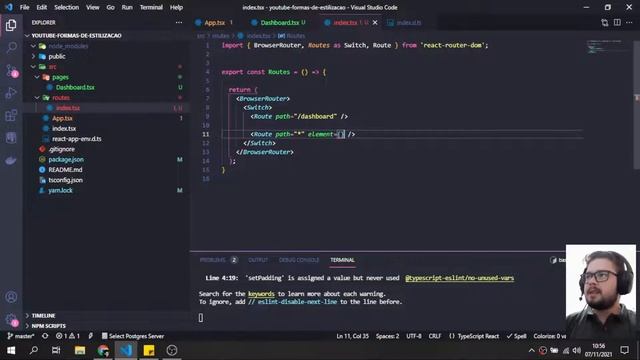Expand the TIMELINE section
Viewport: 640px width, 360px height.
[x=43, y=316]
